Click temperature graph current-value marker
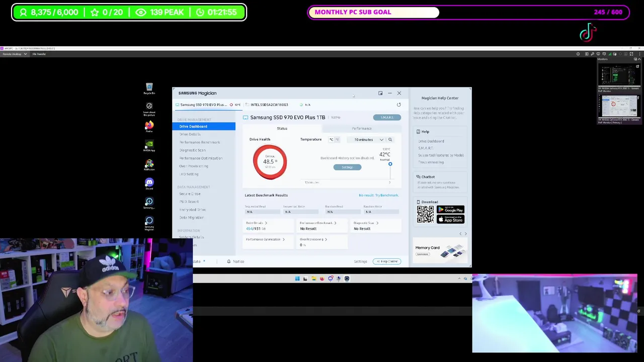This screenshot has width=644, height=362. click(x=390, y=164)
